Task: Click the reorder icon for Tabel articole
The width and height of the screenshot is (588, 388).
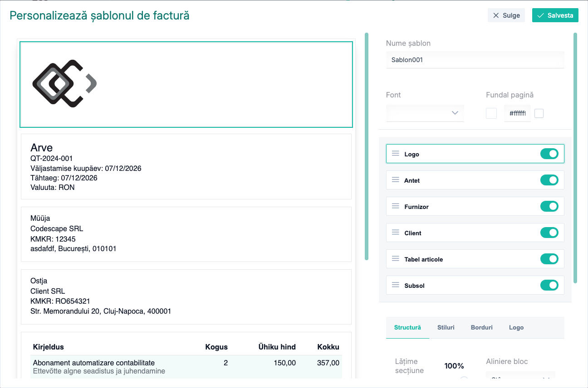Action: 396,259
